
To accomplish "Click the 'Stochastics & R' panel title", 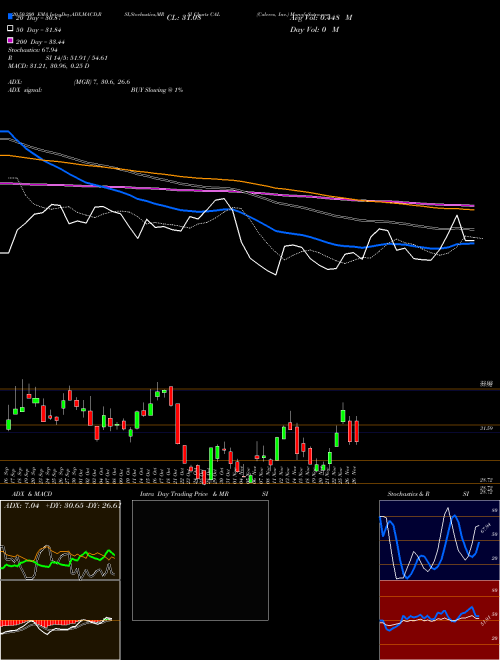I will [x=409, y=494].
